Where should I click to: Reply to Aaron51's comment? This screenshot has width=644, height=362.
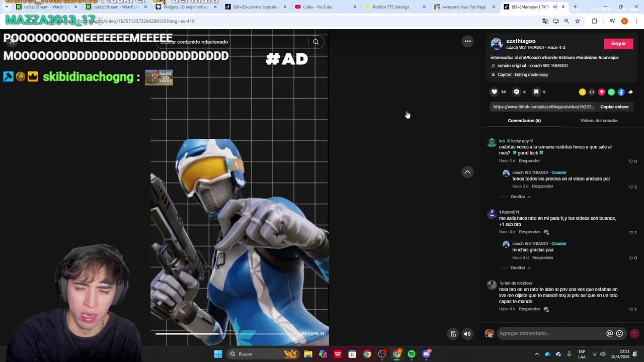(x=529, y=232)
